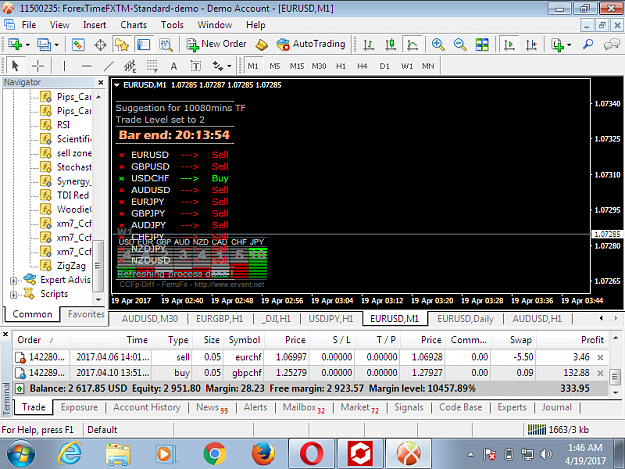
Task: Switch chart to bar chart type
Action: point(369,44)
